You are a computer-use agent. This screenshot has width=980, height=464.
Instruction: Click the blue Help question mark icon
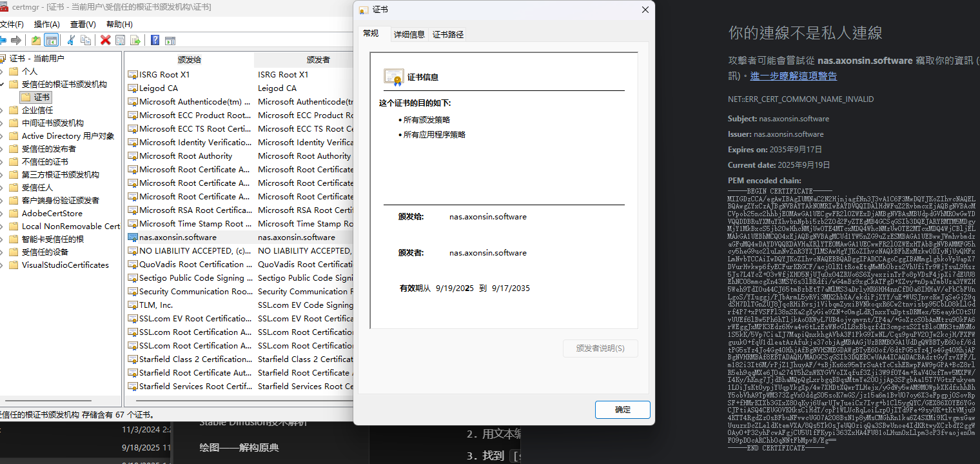coord(155,40)
